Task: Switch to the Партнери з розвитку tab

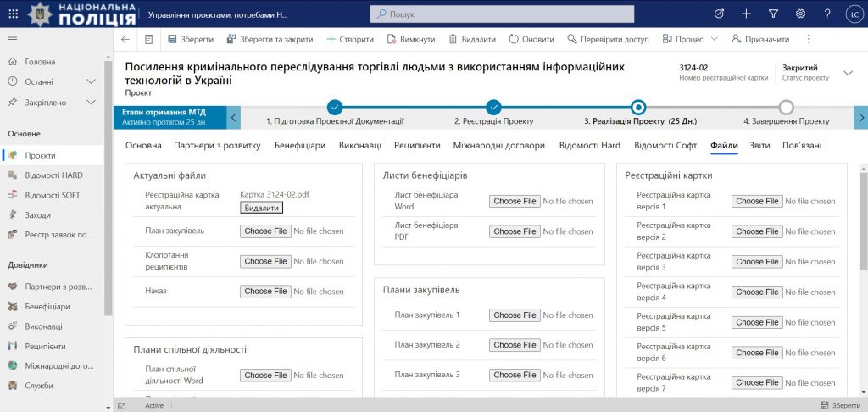Action: tap(217, 146)
